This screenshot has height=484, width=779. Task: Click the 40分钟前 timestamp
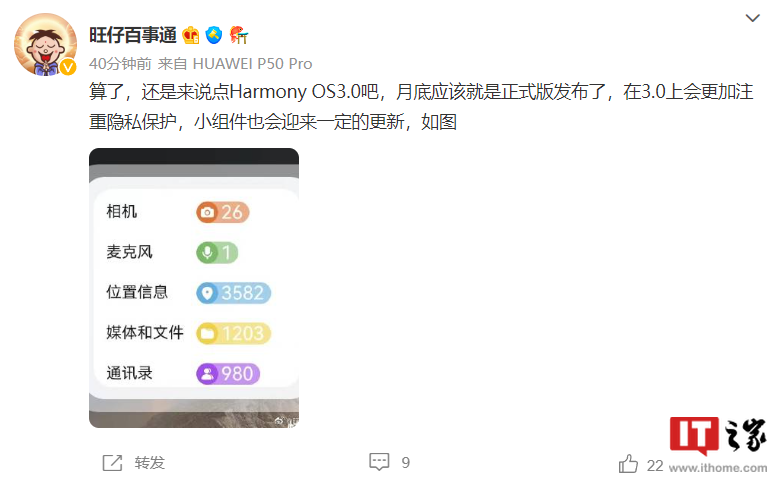(x=120, y=64)
